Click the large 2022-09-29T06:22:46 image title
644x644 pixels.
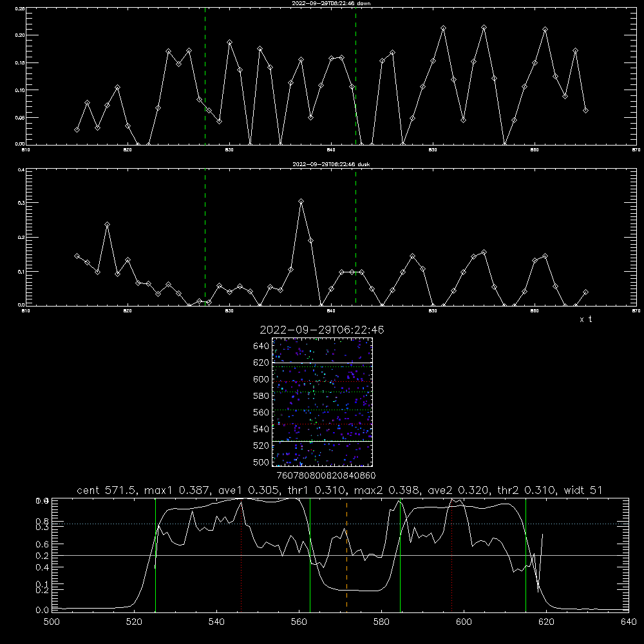pyautogui.click(x=322, y=330)
